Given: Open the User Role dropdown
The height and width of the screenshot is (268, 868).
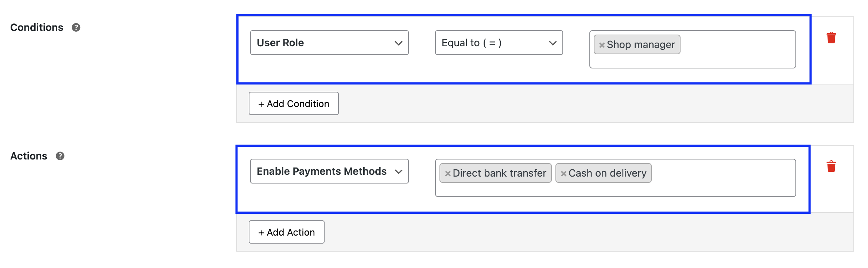Looking at the screenshot, I should [329, 43].
